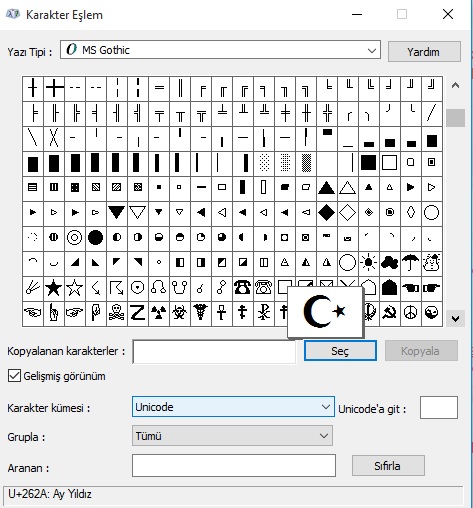Expand the Karakter kümesi Unicode dropdown
473x508 pixels.
[233, 407]
